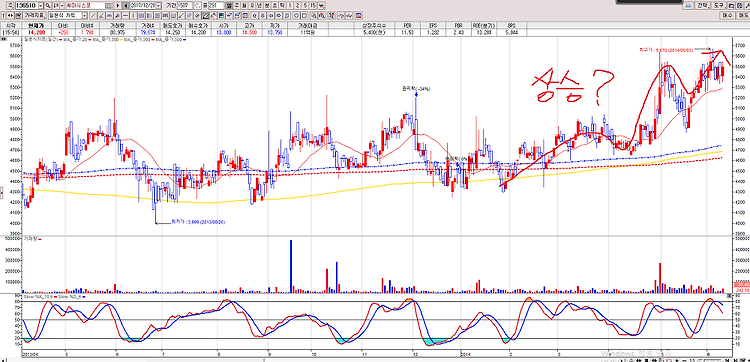Click the first icon left of stock code
The height and width of the screenshot is (362, 750).
coord(10,5)
